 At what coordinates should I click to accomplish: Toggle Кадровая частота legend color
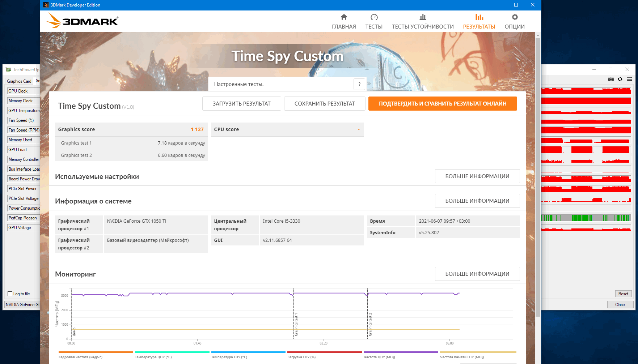point(96,352)
